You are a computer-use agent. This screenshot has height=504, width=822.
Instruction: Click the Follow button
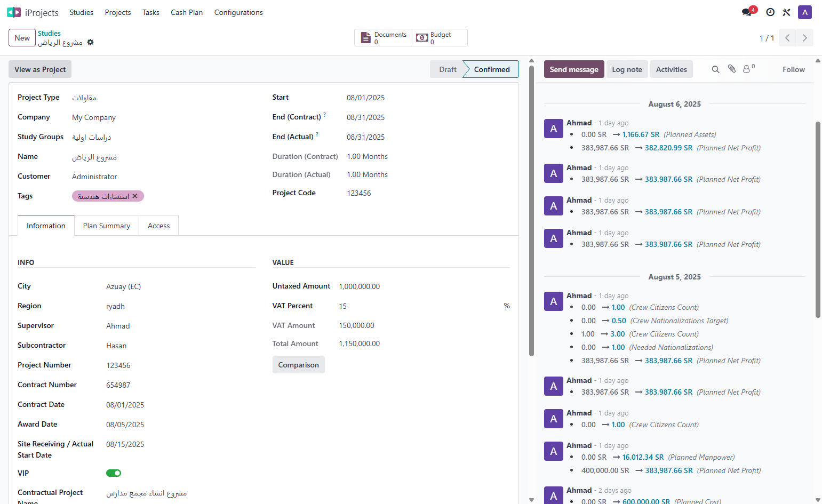(794, 69)
